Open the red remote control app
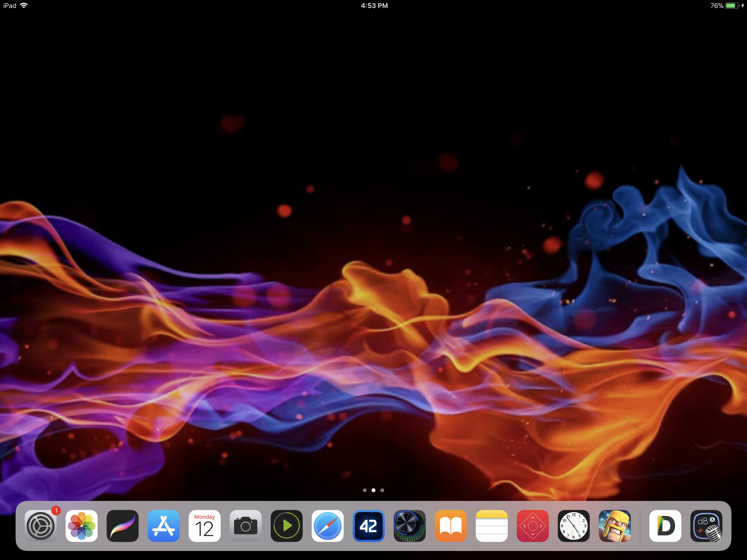 533,526
